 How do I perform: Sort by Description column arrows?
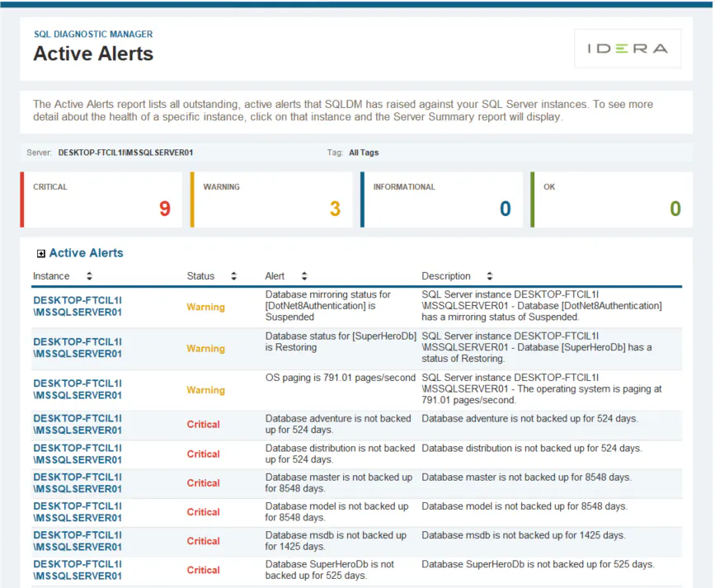click(490, 276)
